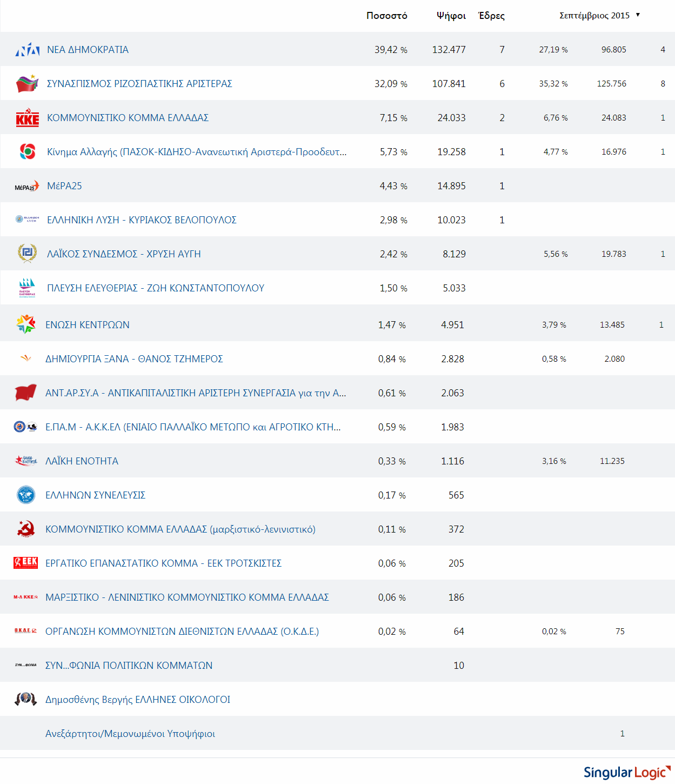Image resolution: width=675 pixels, height=784 pixels.
Task: Click the Μ-Λ ΚΚΕ small logo
Action: coord(26,597)
